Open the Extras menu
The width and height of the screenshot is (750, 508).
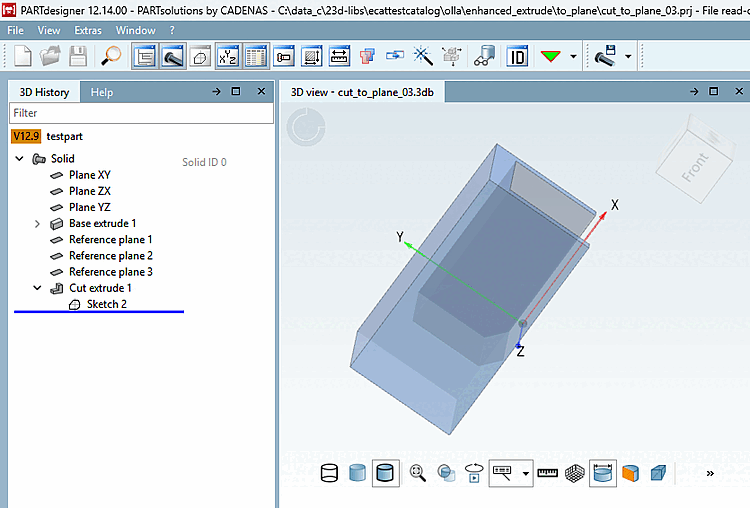tap(88, 30)
